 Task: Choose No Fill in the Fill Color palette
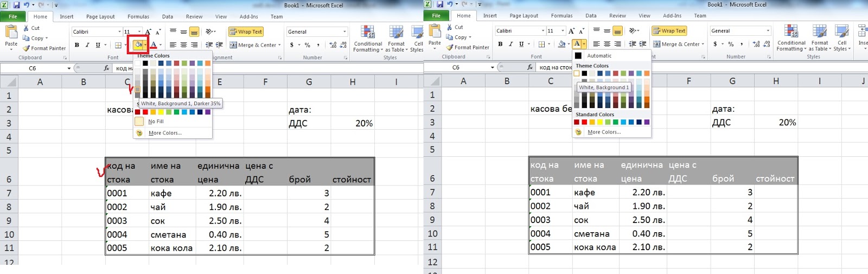(x=156, y=122)
